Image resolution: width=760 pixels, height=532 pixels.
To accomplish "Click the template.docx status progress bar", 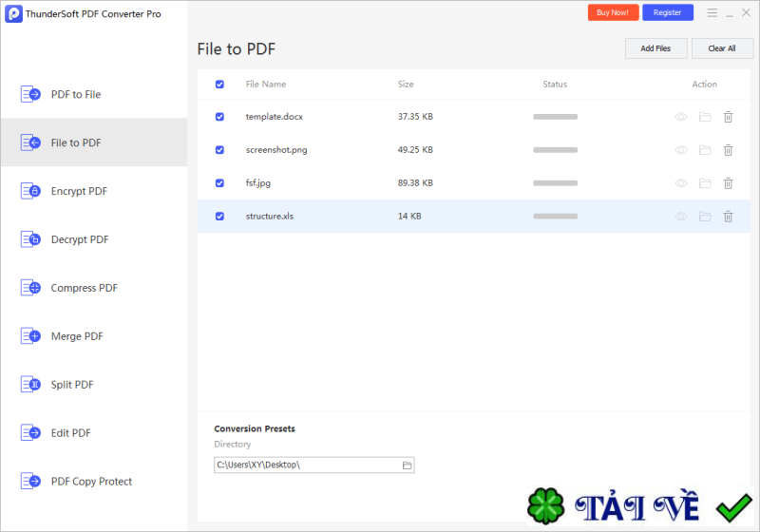I will pos(556,117).
